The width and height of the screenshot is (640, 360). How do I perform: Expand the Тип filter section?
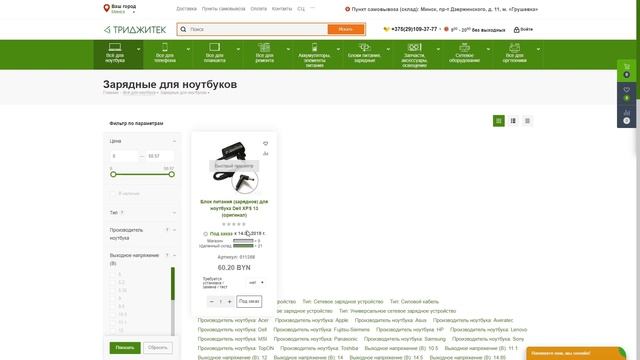coord(174,213)
